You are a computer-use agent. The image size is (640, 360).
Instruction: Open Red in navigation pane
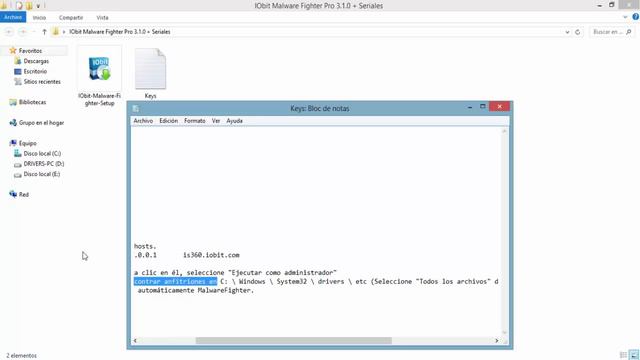24,194
